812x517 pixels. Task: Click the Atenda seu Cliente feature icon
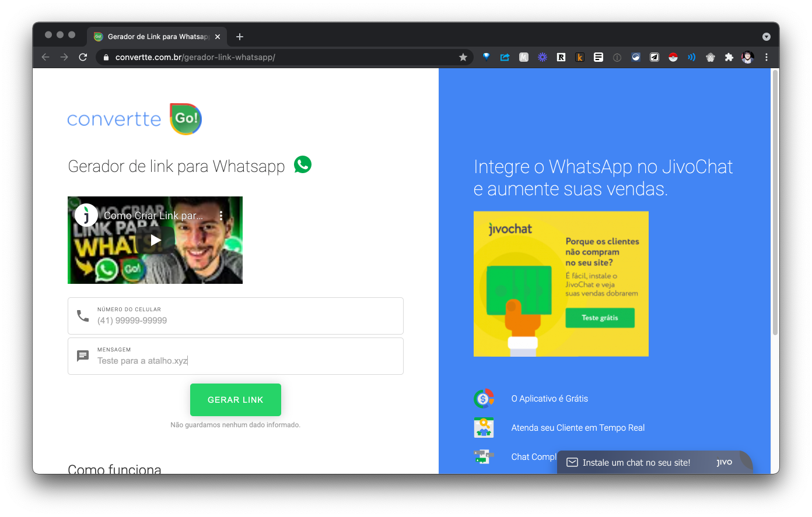point(484,428)
